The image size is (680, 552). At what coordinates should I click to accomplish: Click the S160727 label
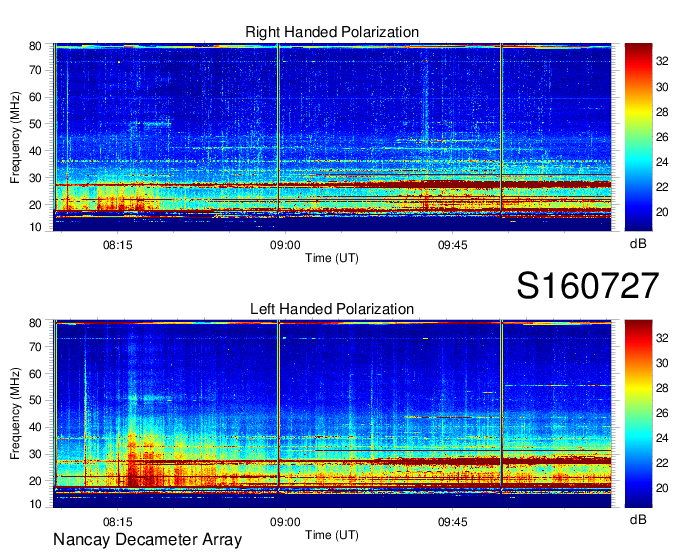[588, 286]
